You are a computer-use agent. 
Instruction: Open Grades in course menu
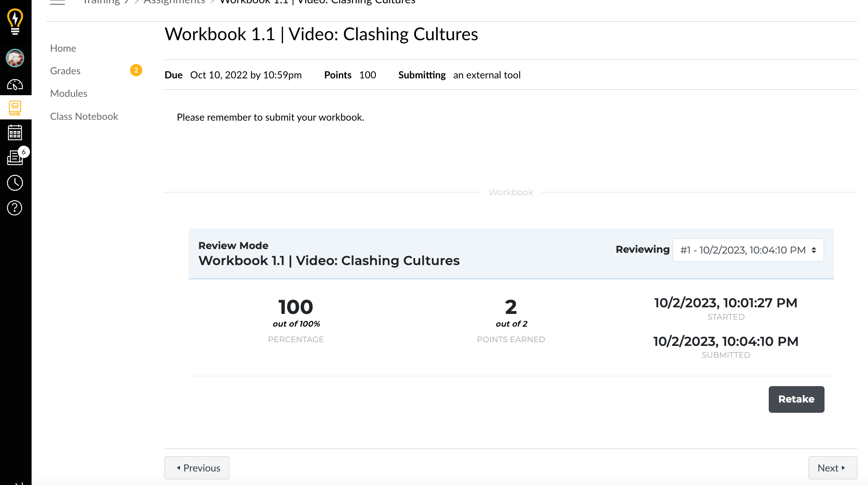65,71
